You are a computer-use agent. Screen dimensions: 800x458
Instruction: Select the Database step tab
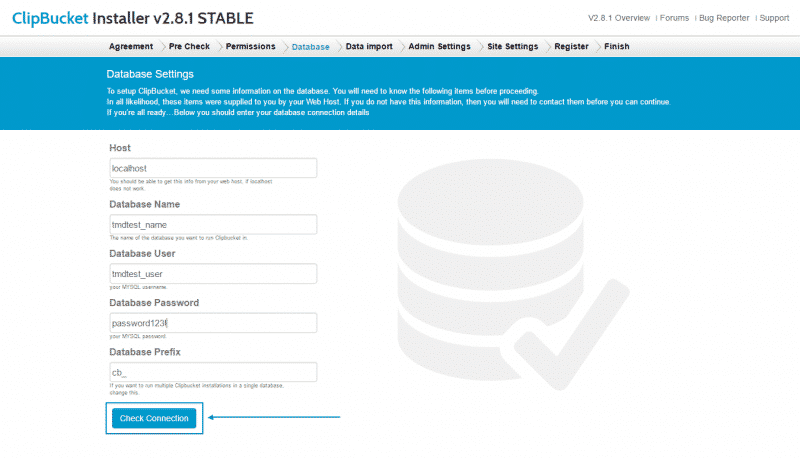[x=310, y=46]
